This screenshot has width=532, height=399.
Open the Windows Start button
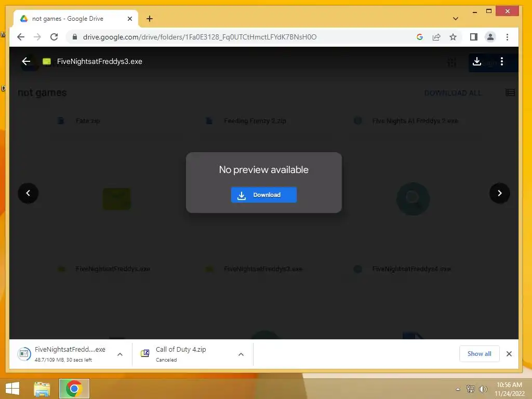(12, 389)
